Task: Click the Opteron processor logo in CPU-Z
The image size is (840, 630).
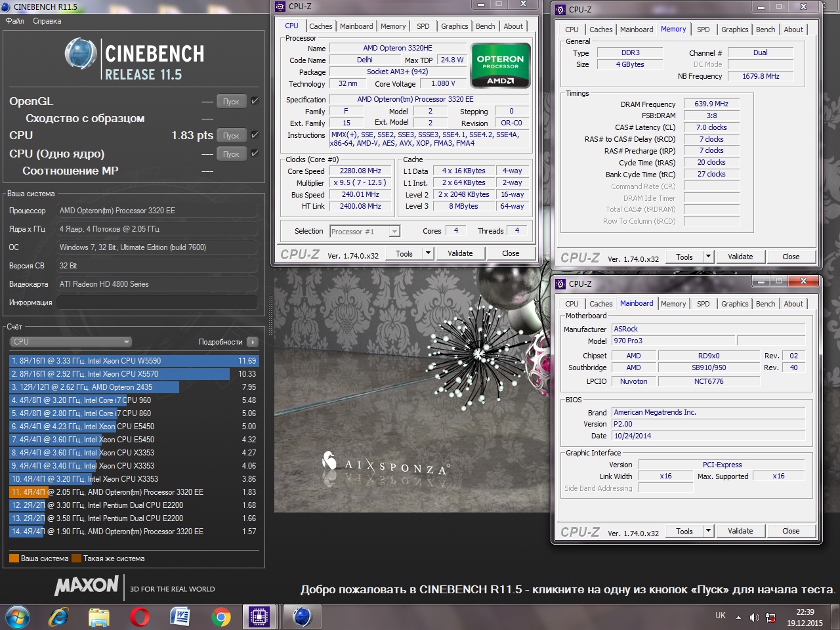Action: click(x=500, y=65)
